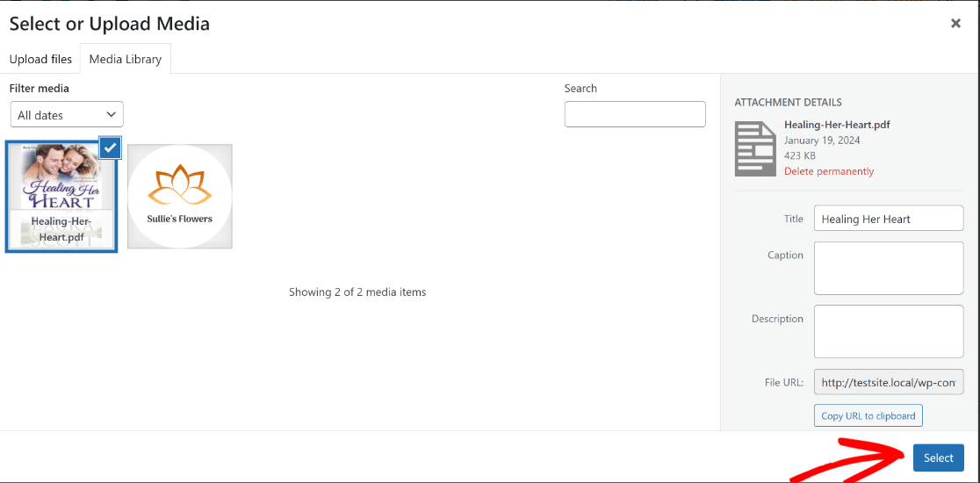Click the Description field label

[x=777, y=319]
